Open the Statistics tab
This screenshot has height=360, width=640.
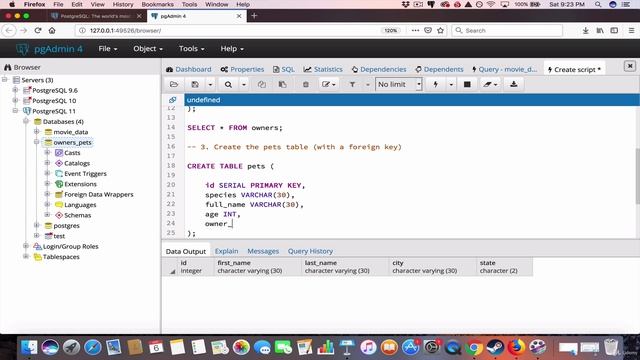tap(323, 69)
